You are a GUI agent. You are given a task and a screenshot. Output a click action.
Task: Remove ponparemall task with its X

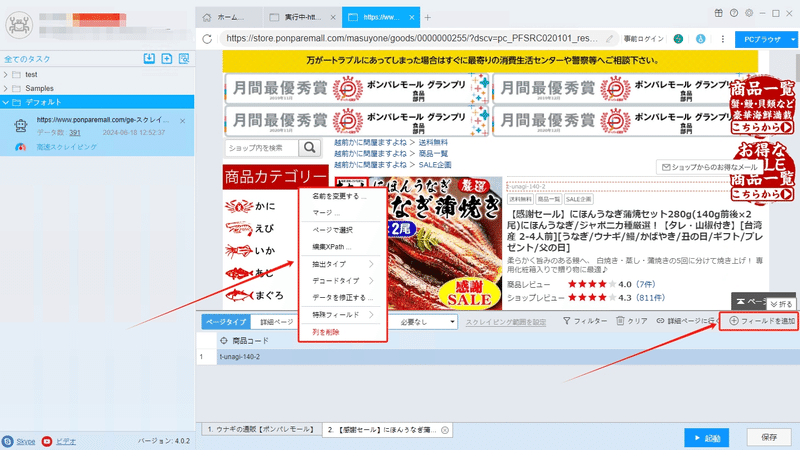[x=183, y=121]
